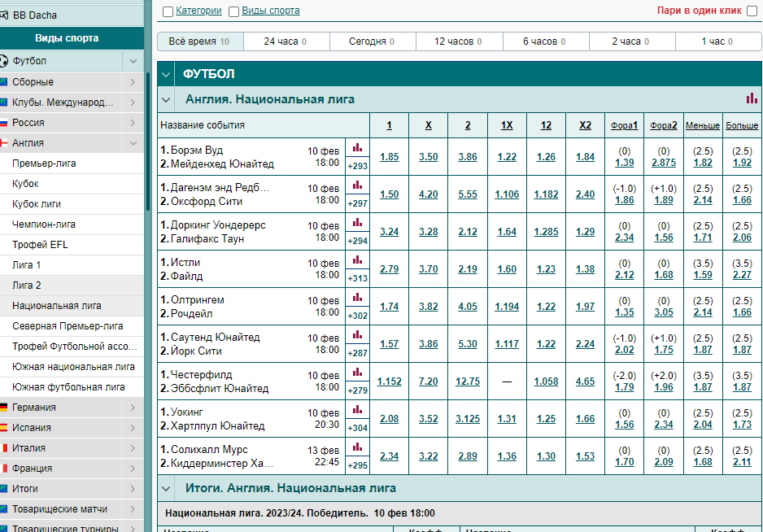Expand Германия sidebar category
Viewport: 763px width, 532px height.
133,408
